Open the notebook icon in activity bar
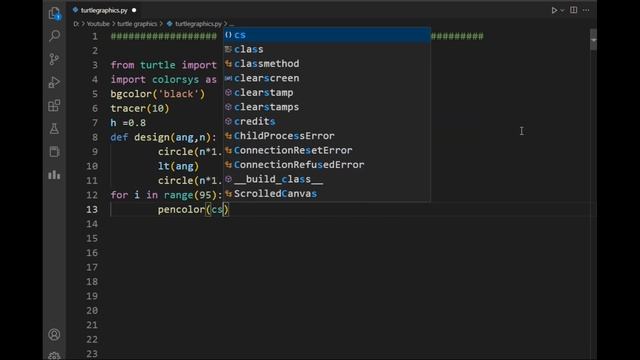This screenshot has height=360, width=640. point(54,152)
